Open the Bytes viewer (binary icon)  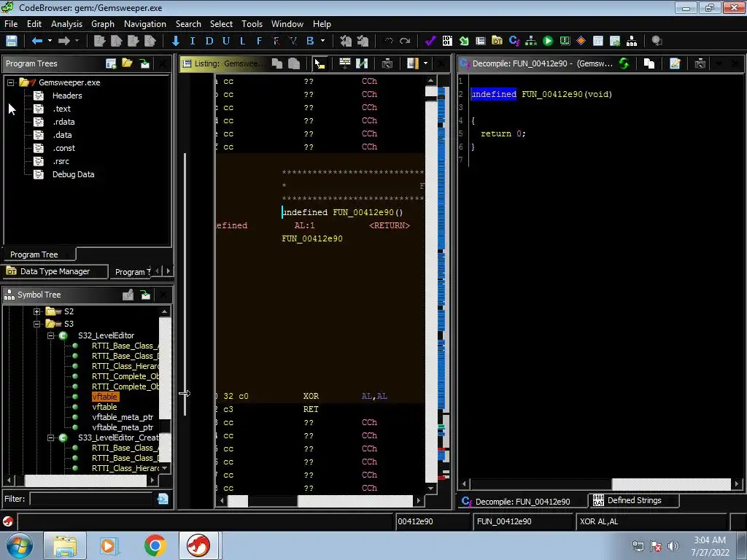click(447, 41)
